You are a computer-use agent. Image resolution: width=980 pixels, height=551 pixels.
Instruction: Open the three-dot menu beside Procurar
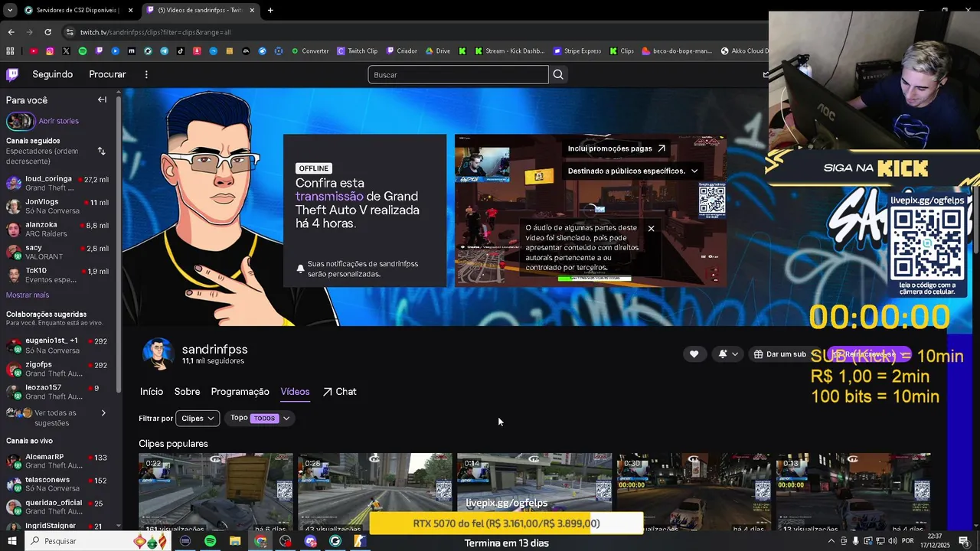[x=146, y=74]
